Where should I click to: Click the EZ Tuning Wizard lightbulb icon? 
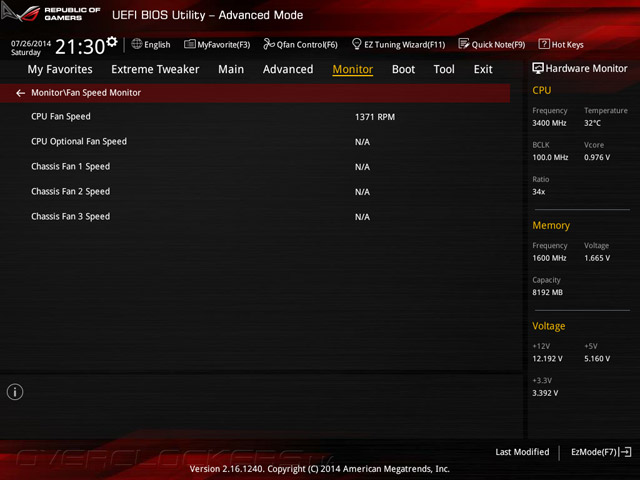point(356,44)
